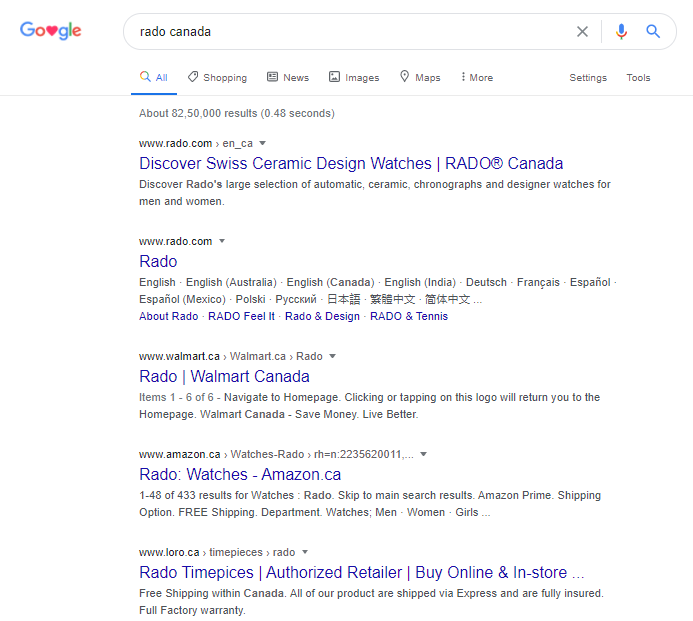
Task: Switch to the Maps tab
Action: [x=420, y=77]
